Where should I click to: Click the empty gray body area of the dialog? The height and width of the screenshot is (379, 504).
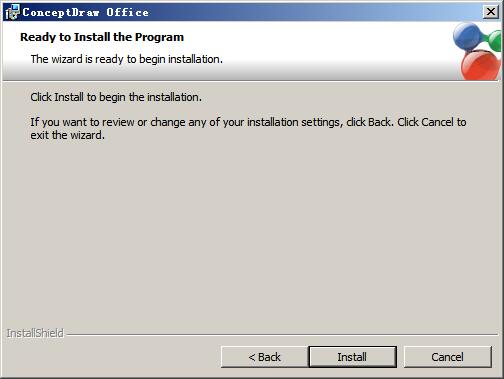tap(250, 233)
